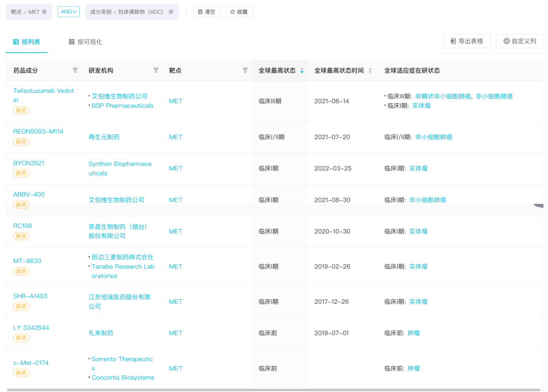Open the Telisotuzumab Vedotin drug link
Viewport: 548px width, 392px height.
tap(43, 95)
